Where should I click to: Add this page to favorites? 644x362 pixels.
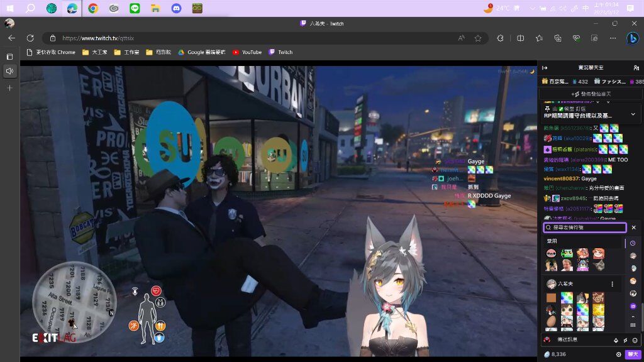pos(478,38)
